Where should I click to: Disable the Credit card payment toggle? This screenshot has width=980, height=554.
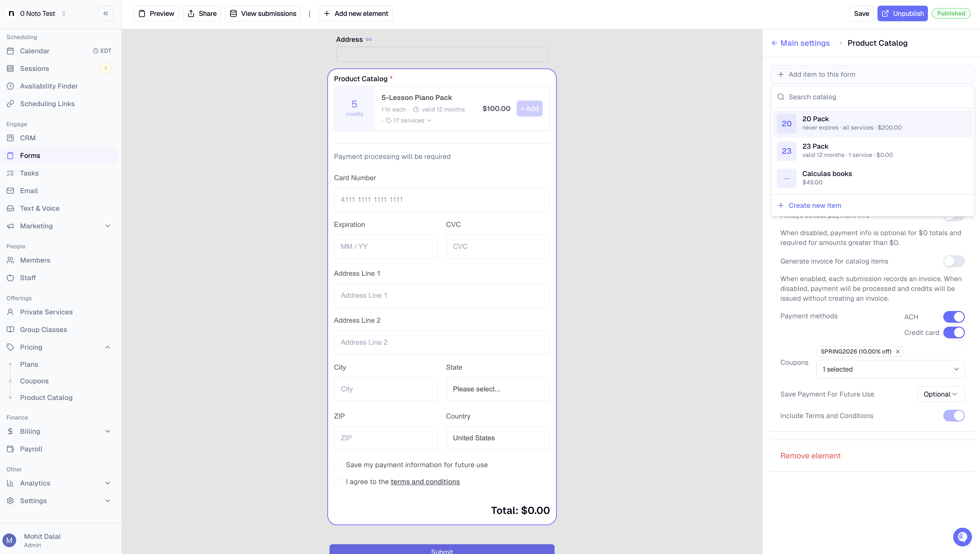(954, 332)
